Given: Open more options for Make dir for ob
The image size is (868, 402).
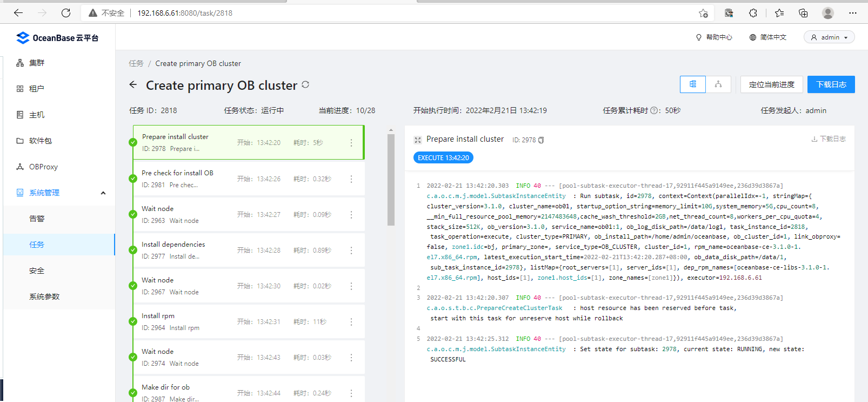Looking at the screenshot, I should (x=351, y=393).
